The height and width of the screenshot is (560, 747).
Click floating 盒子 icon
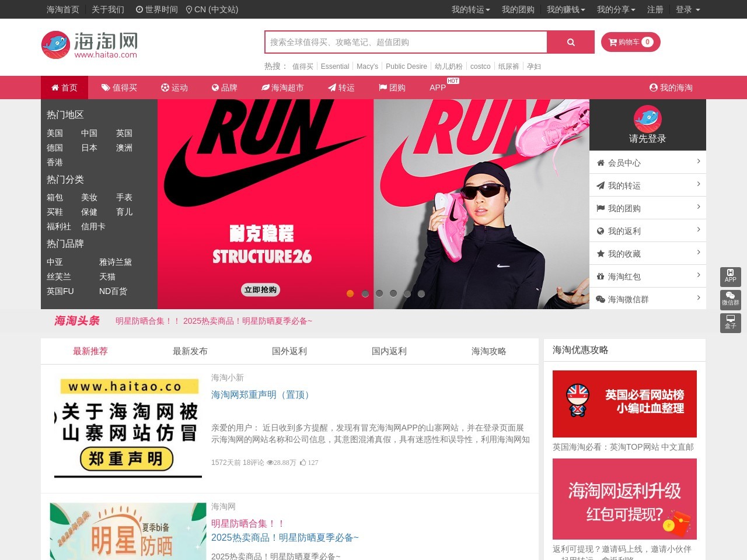[731, 323]
